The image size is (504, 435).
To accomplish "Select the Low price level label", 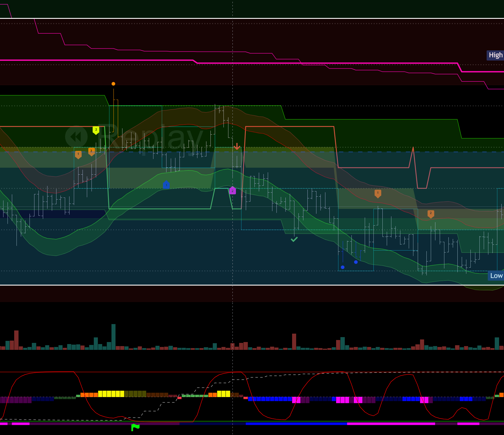I will click(x=496, y=276).
